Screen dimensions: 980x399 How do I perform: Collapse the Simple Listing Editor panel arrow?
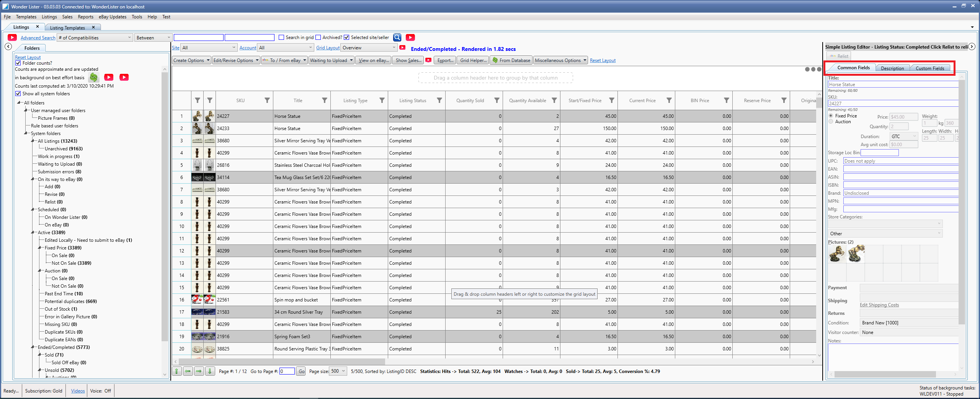(972, 47)
